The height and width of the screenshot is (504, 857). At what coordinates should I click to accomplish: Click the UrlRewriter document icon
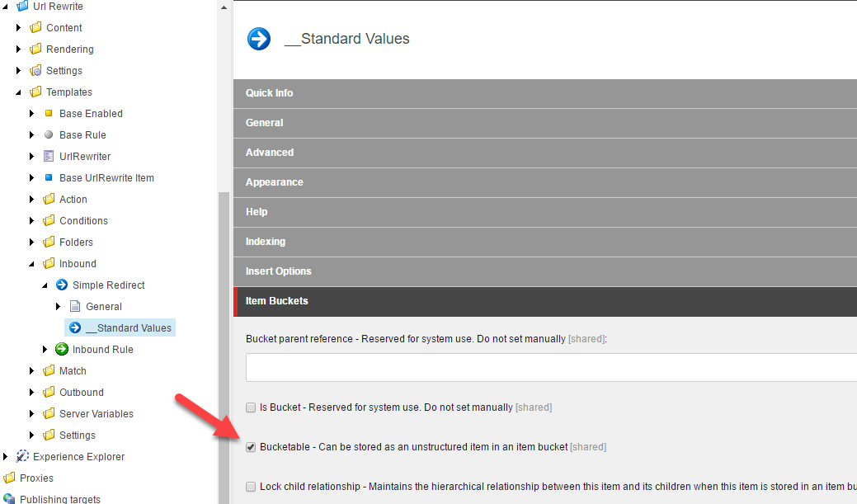tap(49, 156)
